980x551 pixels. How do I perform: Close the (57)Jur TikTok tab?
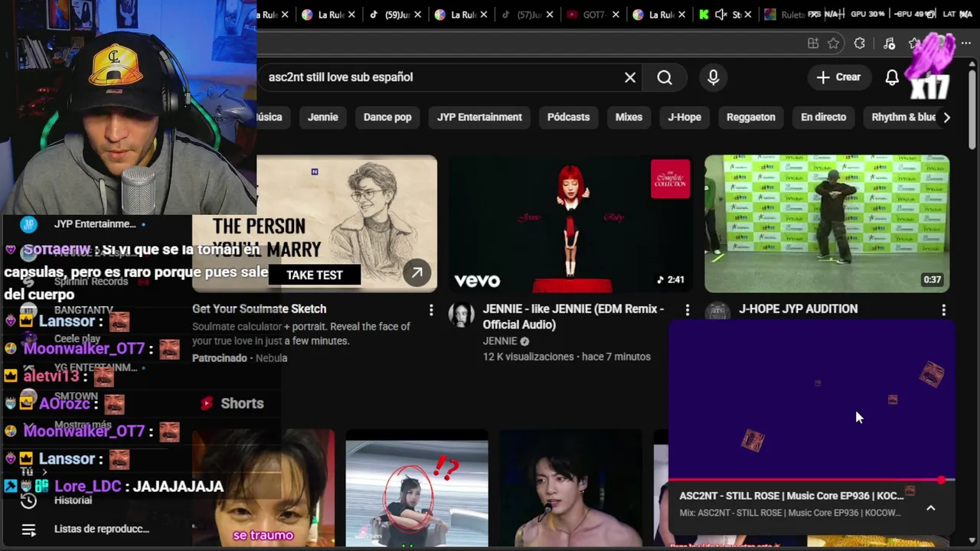click(550, 15)
